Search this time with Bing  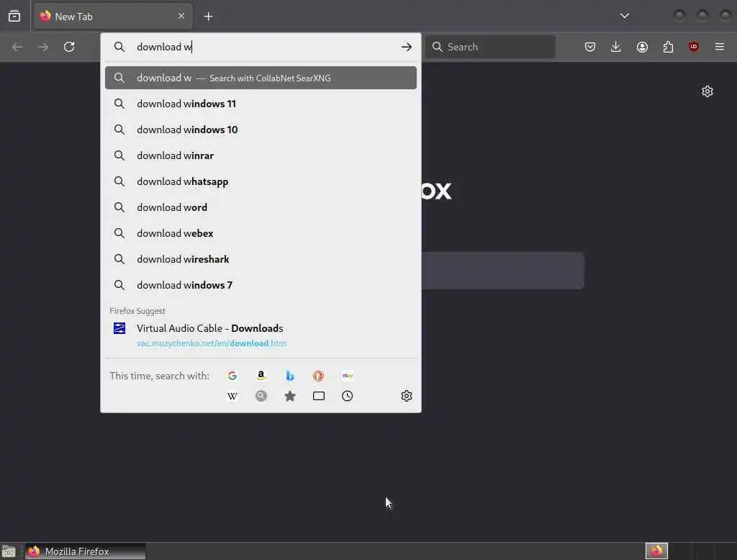click(x=289, y=376)
